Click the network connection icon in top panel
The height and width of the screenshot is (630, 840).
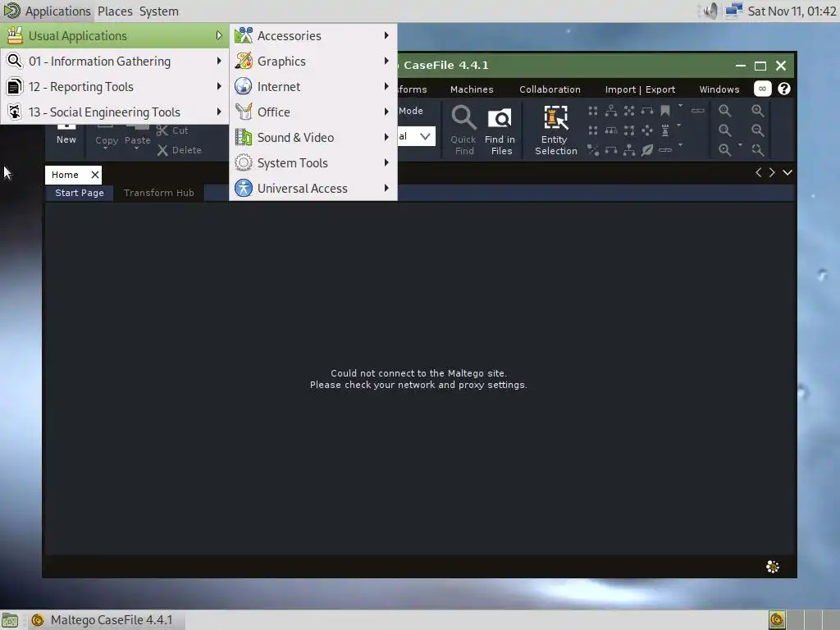[x=734, y=11]
